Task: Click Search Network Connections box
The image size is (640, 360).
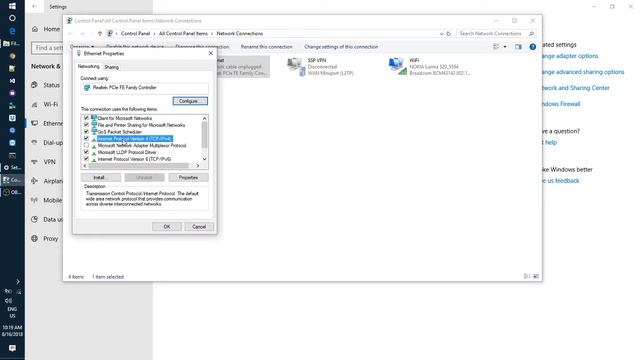Action: coord(496,33)
